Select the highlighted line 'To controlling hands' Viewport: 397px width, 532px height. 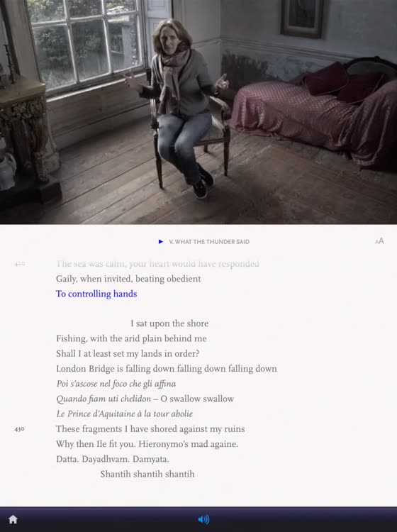(x=96, y=294)
